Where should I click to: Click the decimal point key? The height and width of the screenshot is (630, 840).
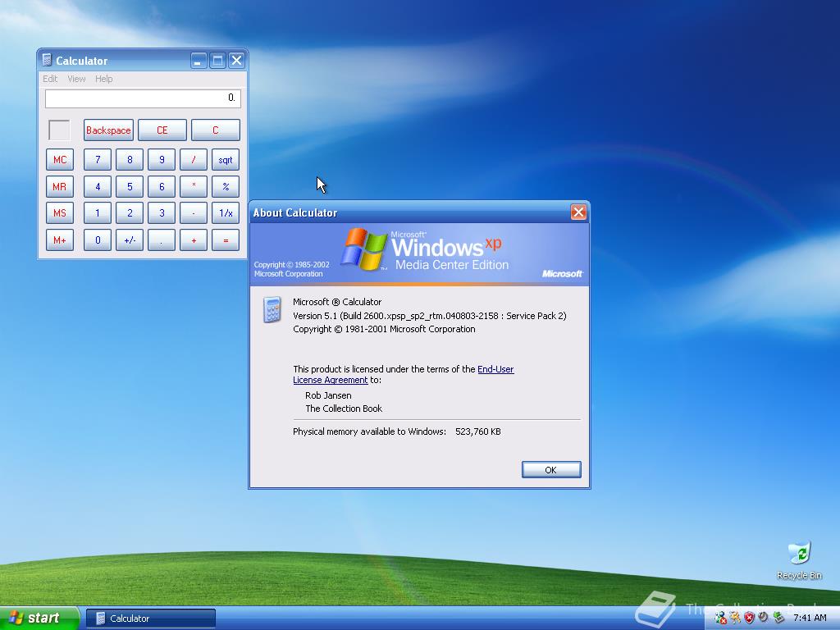[x=162, y=240]
